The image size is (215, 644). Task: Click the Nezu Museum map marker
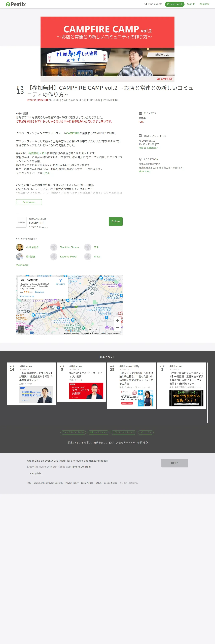[120, 285]
